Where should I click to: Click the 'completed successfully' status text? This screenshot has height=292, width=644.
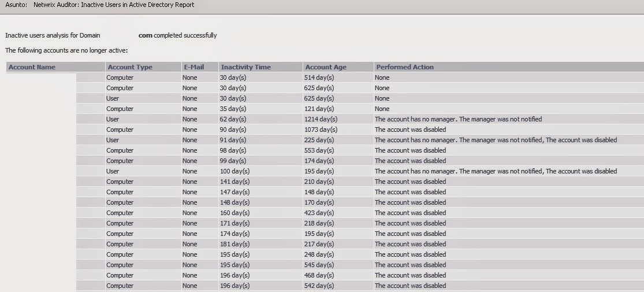click(x=185, y=35)
